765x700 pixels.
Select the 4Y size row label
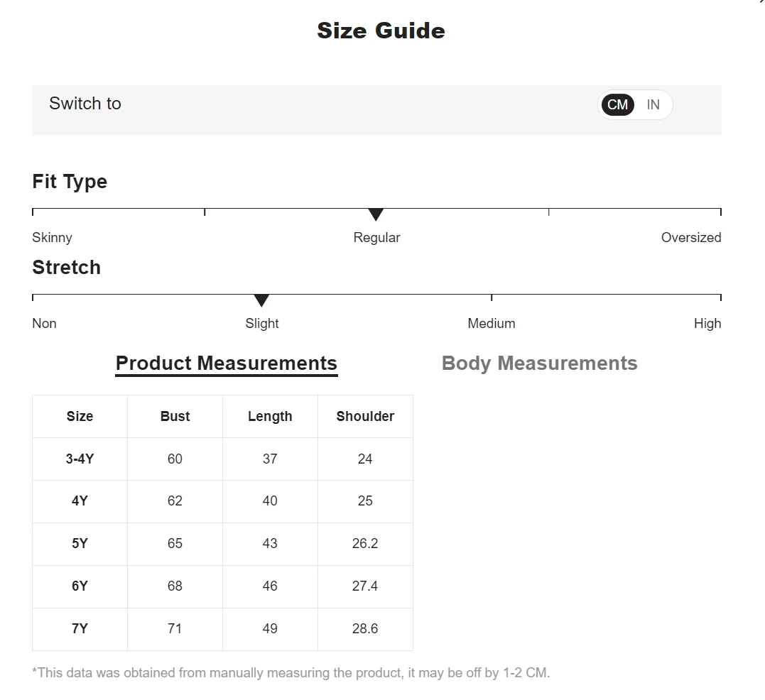(x=80, y=501)
